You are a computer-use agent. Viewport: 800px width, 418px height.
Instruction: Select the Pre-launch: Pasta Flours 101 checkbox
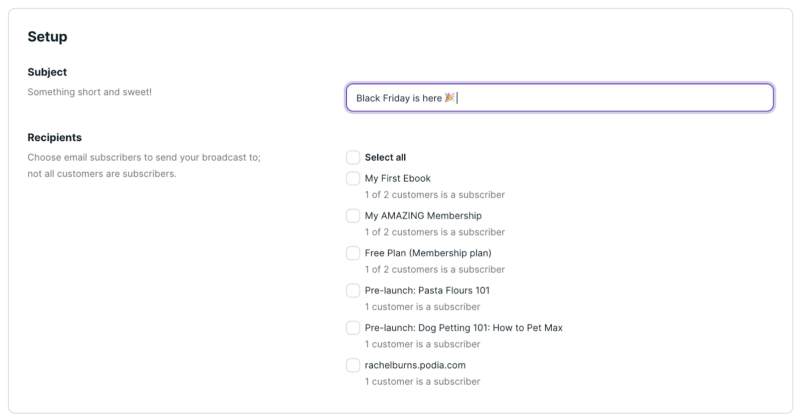click(x=353, y=290)
